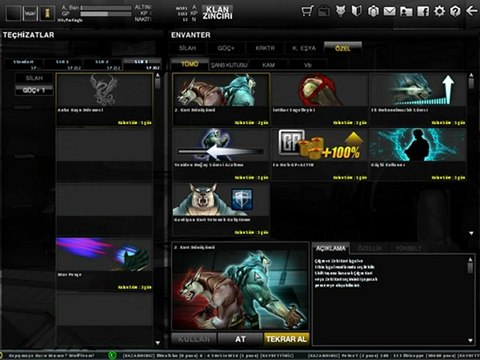Click the green round icon in bottom ticker
Screen dimensions: 480x360
[113, 355]
